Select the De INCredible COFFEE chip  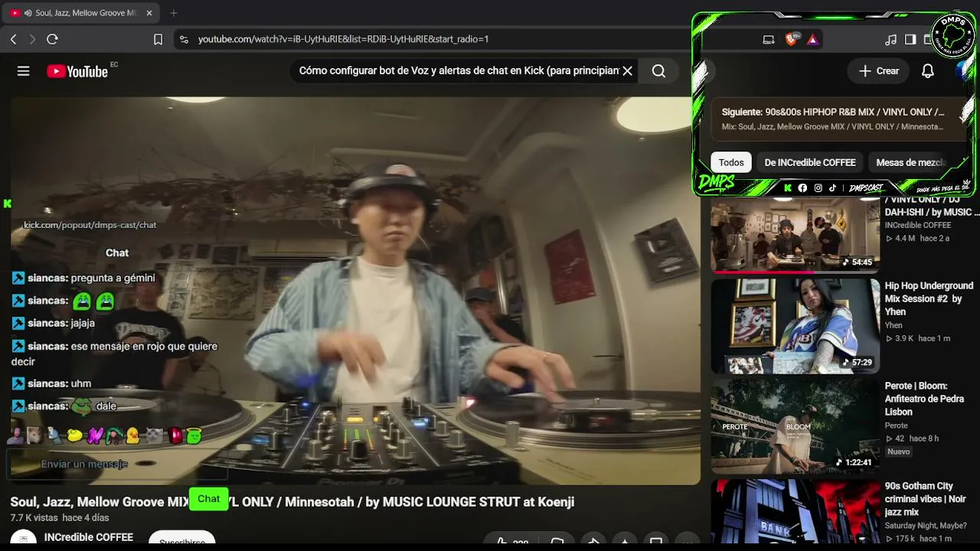[810, 162]
